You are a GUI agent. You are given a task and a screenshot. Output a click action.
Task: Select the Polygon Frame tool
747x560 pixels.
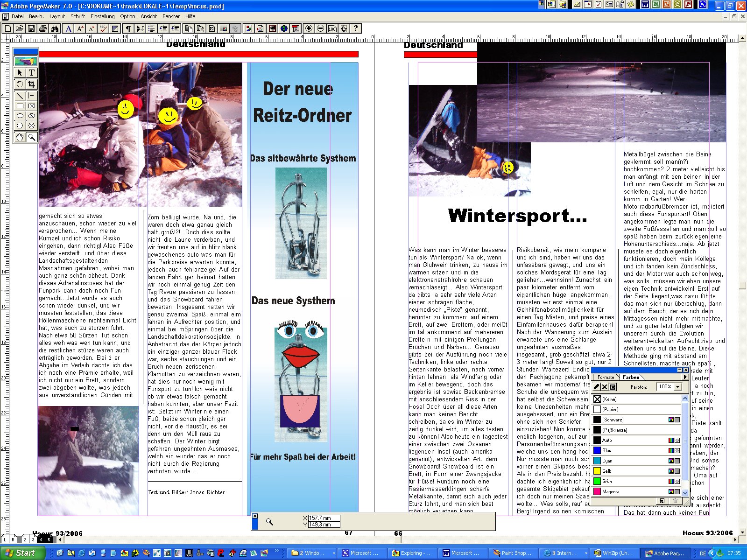[31, 126]
